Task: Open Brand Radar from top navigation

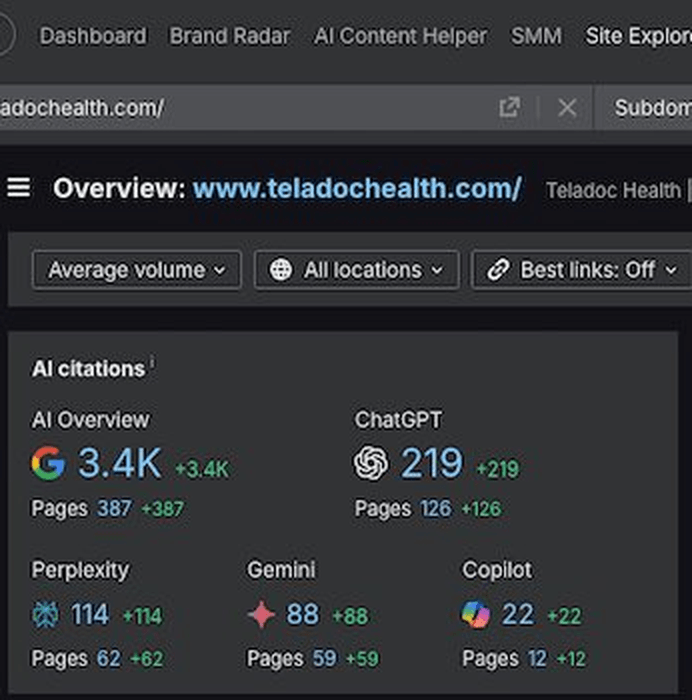Action: pos(230,36)
